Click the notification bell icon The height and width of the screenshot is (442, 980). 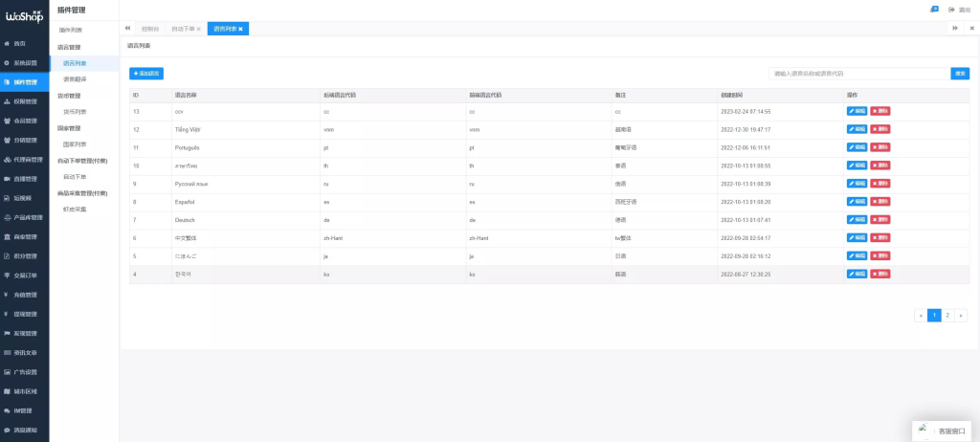point(934,10)
